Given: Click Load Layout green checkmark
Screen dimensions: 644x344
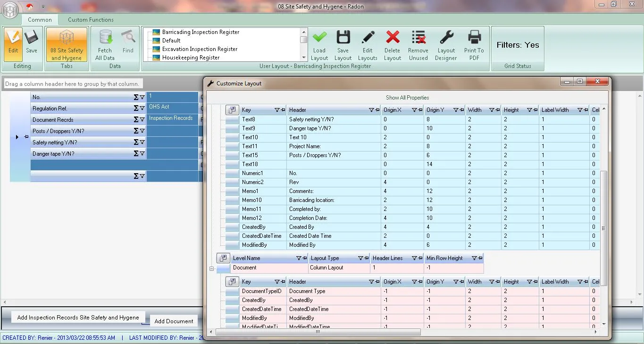Looking at the screenshot, I should click(319, 44).
